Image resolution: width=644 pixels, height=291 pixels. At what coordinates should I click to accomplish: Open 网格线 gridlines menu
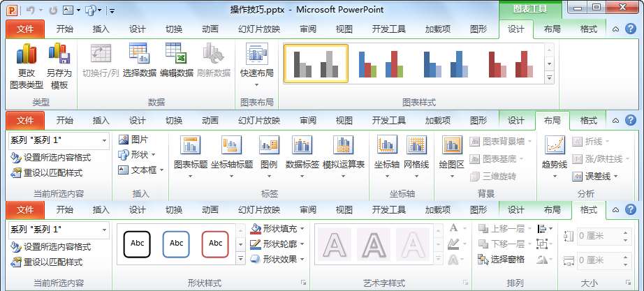[416, 157]
